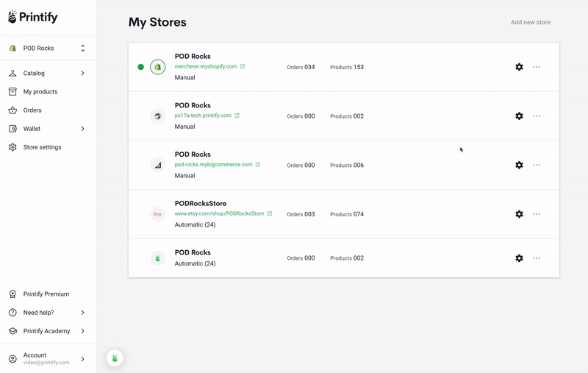Open settings gear for PODRocksStore
This screenshot has width=588, height=373.
pos(519,214)
